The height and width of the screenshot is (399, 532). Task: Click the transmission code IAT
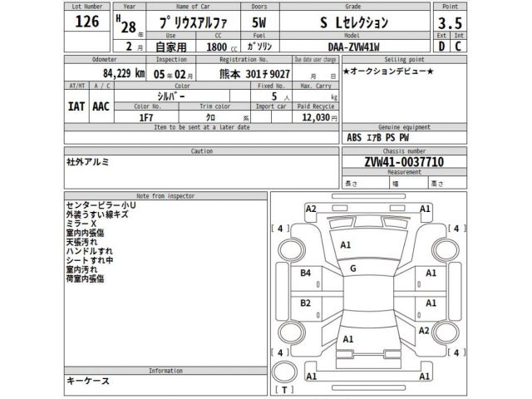tap(76, 106)
